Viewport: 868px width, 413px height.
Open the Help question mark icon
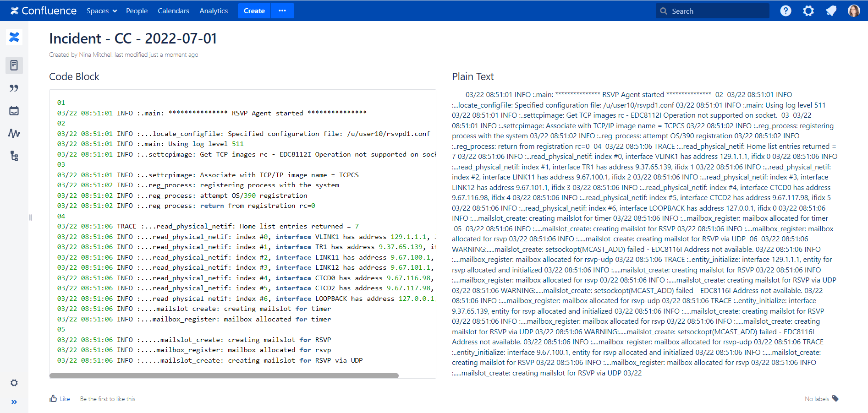point(786,11)
